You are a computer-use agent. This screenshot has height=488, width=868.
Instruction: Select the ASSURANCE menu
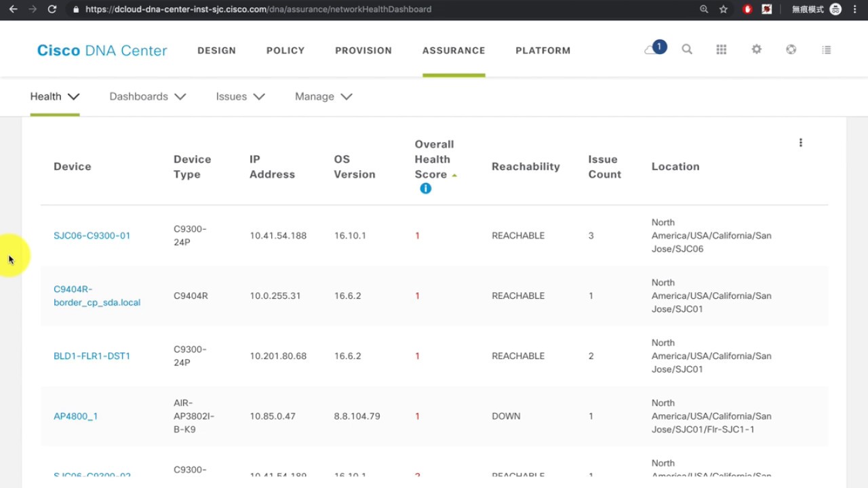tap(454, 50)
